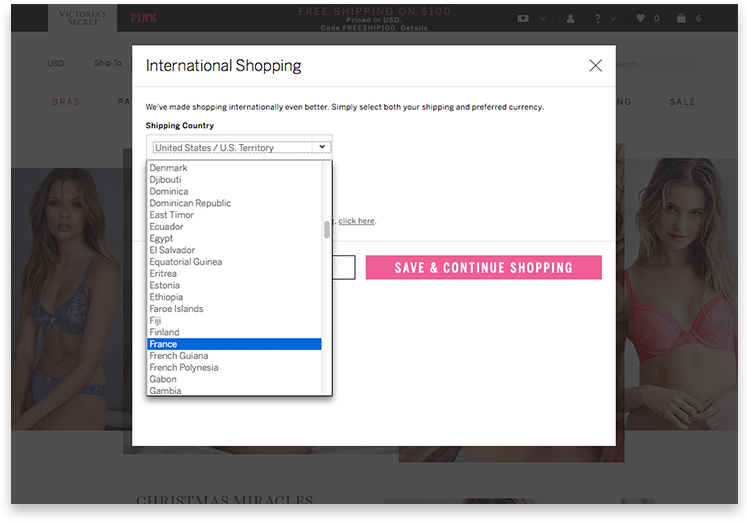Choose French Polynesia from the list
The width and height of the screenshot is (747, 522).
pos(234,368)
